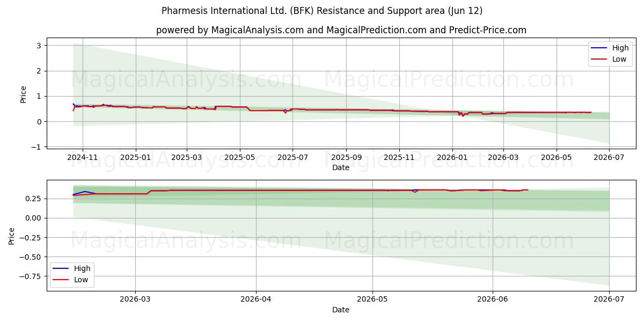Click 'High' in the top chart legend

[620, 48]
